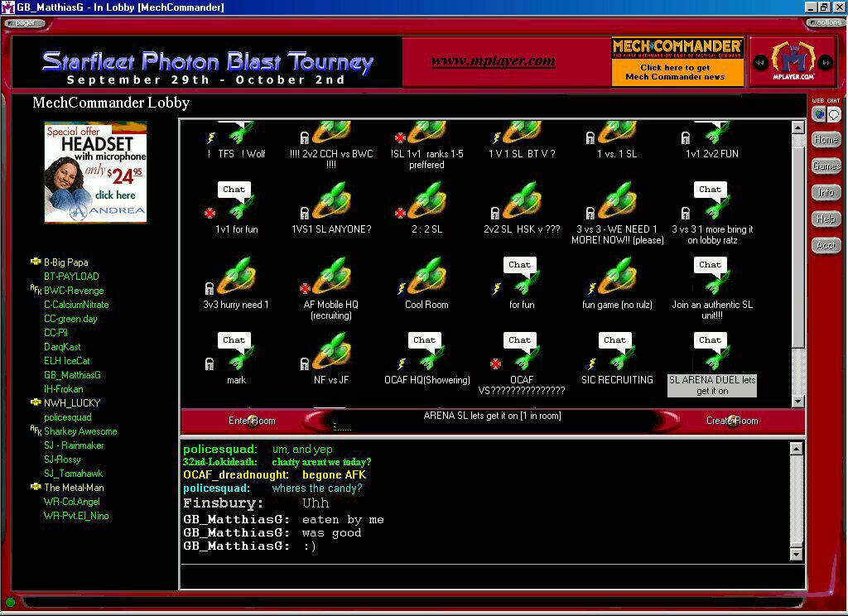The width and height of the screenshot is (848, 616).
Task: Click the Mplayer.com logo
Action: click(x=793, y=61)
